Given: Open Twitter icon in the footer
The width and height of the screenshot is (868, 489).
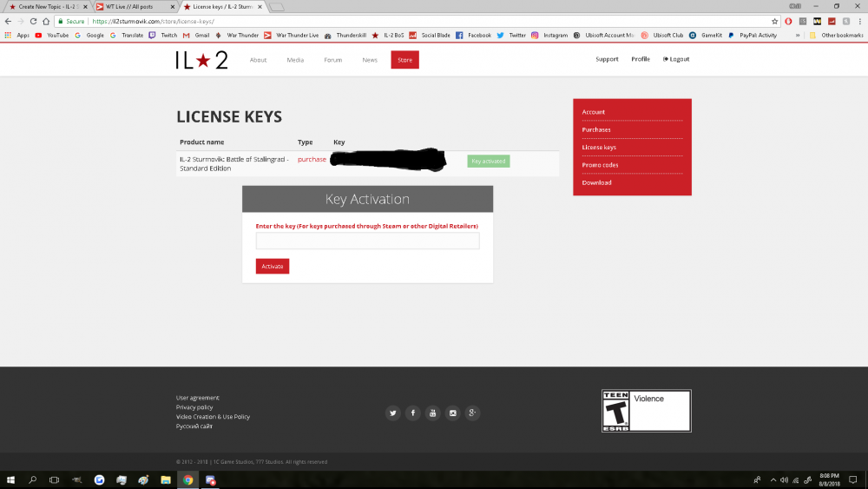Looking at the screenshot, I should click(x=392, y=413).
